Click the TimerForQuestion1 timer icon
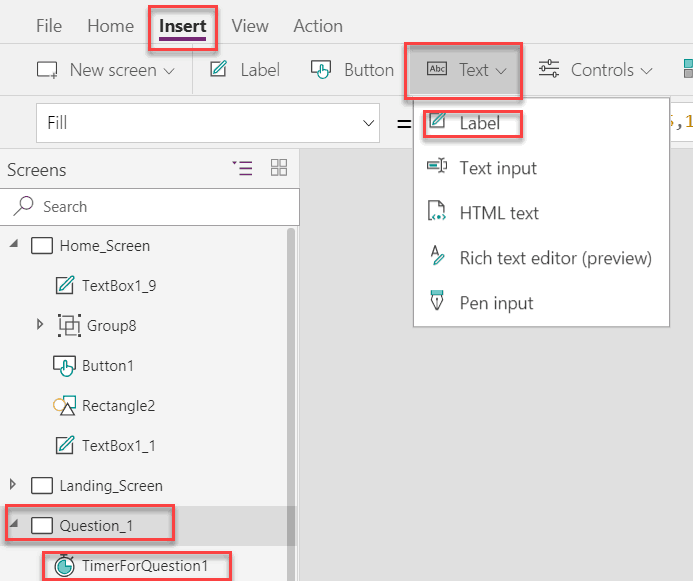The height and width of the screenshot is (581, 693). pyautogui.click(x=65, y=566)
